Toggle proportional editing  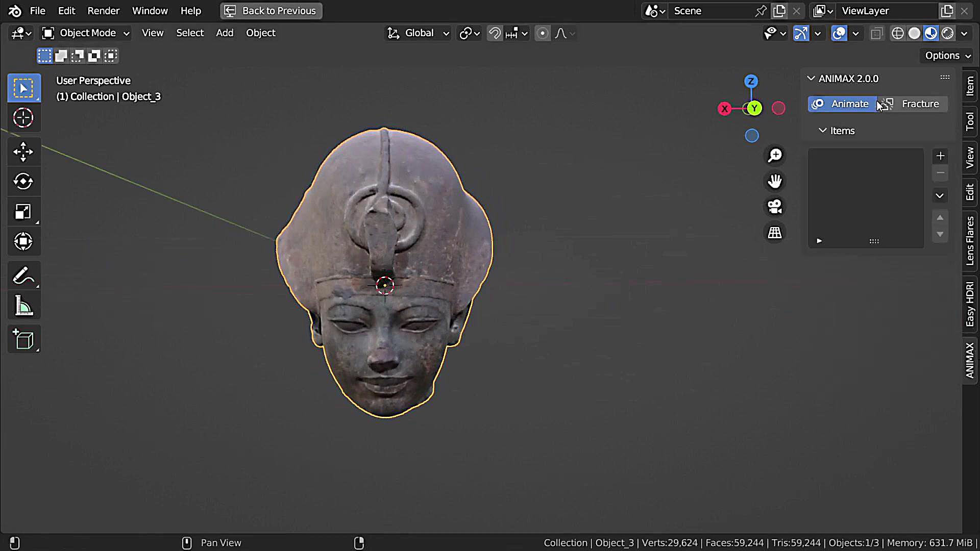[x=543, y=33]
